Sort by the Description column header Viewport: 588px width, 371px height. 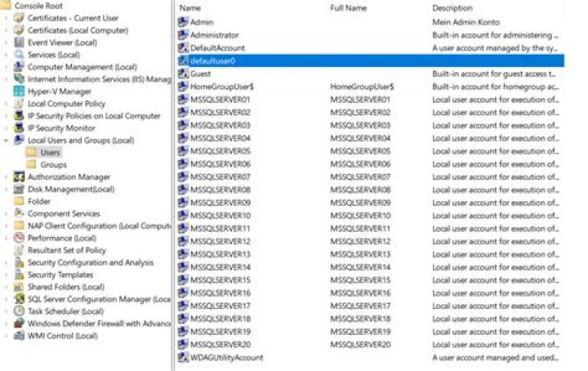pyautogui.click(x=452, y=8)
